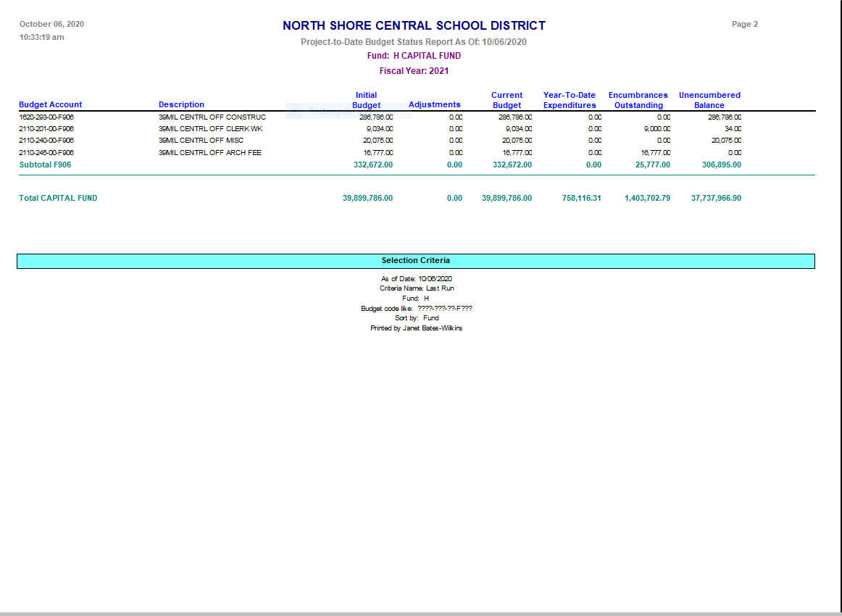
Task: Select Total unencumbered balance '37,737,966.90'
Action: 717,198
